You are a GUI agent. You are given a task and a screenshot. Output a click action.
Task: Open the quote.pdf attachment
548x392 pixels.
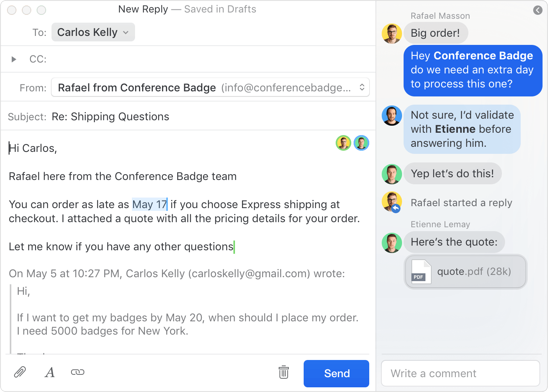[466, 272]
